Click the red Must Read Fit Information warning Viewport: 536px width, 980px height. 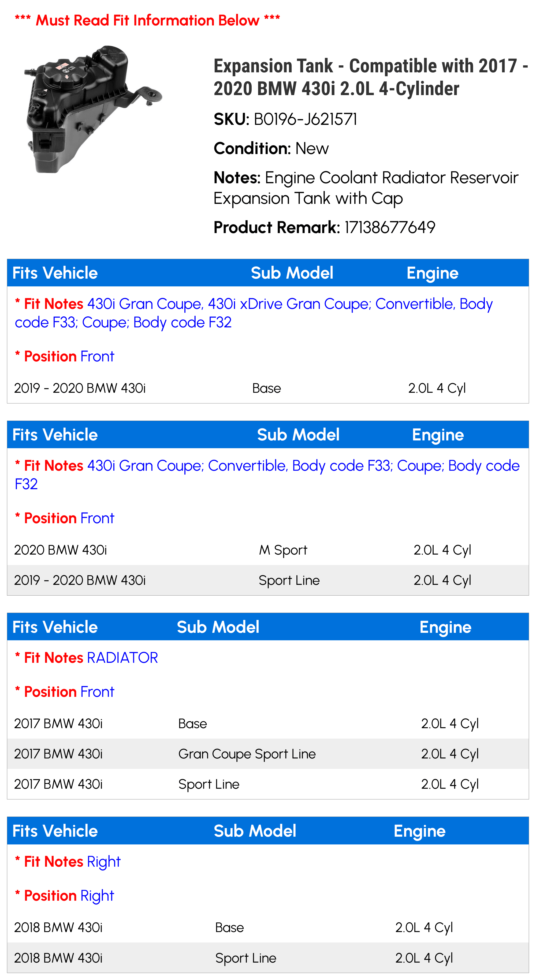click(x=147, y=20)
